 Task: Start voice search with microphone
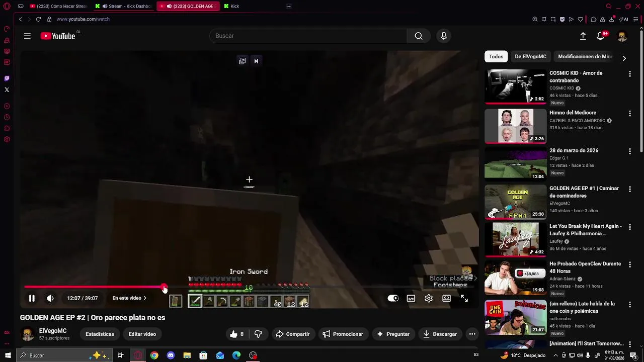click(443, 36)
